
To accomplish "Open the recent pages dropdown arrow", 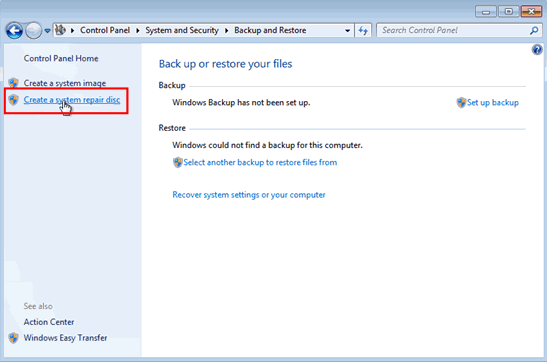I will tap(47, 31).
